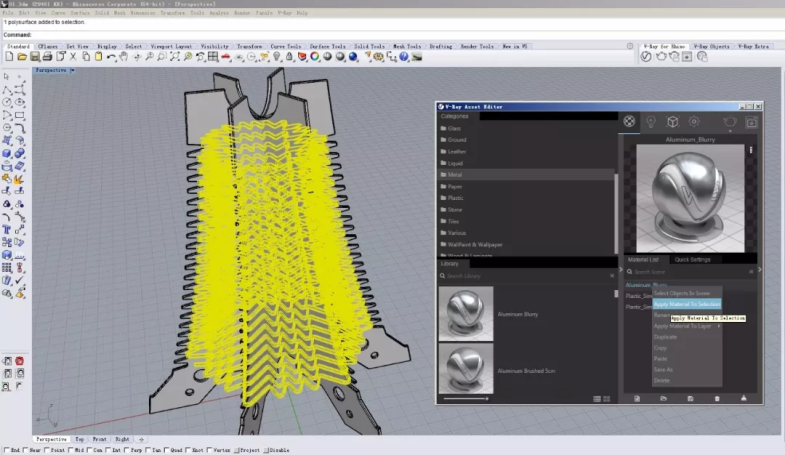Open the Metal category folder

tap(456, 174)
